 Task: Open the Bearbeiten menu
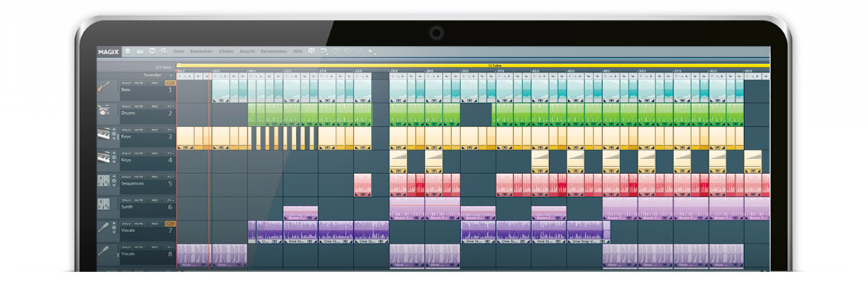[x=201, y=51]
